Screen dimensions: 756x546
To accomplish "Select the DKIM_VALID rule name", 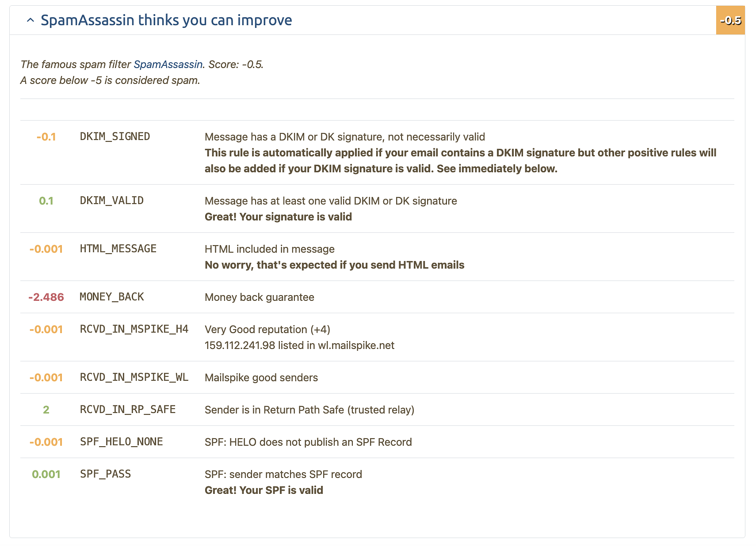I will click(x=112, y=201).
